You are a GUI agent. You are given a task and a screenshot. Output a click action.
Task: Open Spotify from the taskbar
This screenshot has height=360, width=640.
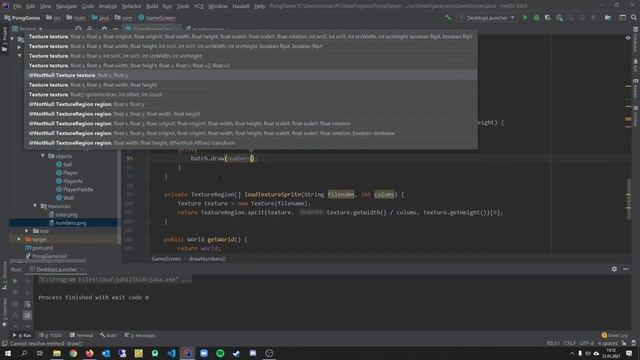(x=220, y=353)
